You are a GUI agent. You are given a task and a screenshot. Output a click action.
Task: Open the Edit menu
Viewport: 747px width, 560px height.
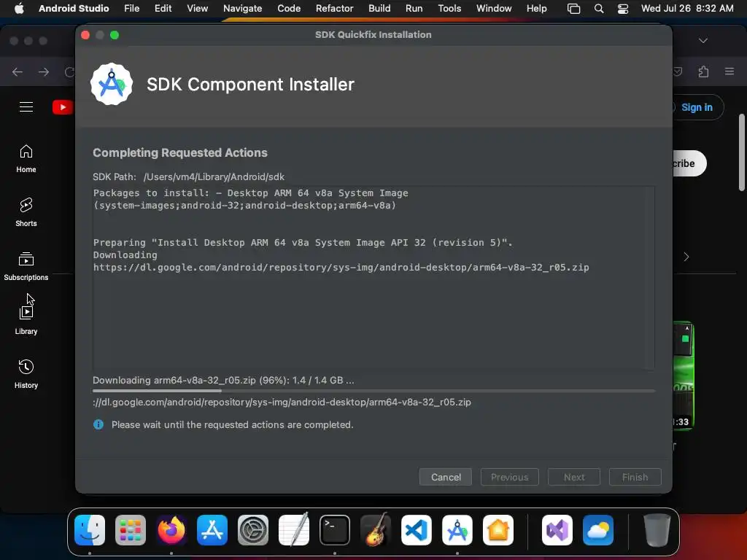tap(163, 8)
